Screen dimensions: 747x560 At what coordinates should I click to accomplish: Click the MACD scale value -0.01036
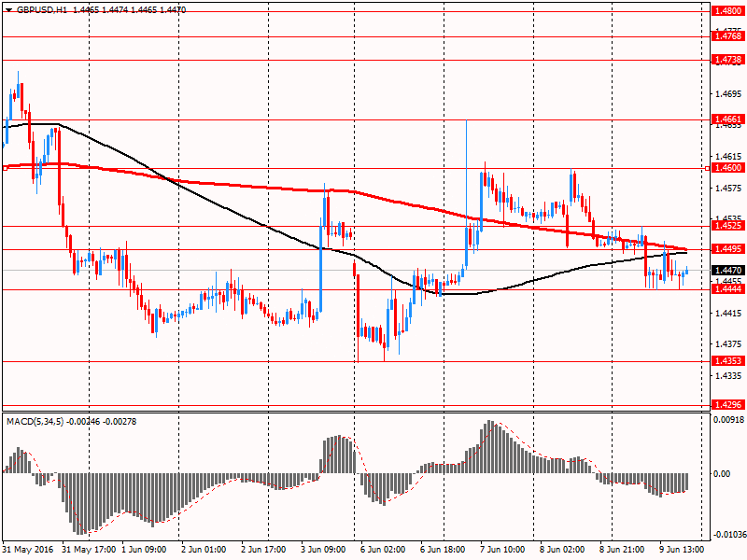pos(729,535)
